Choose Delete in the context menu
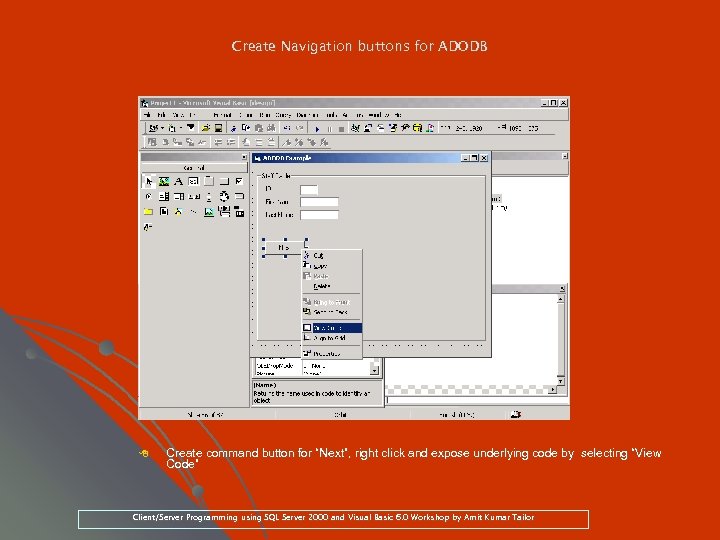 coord(332,286)
